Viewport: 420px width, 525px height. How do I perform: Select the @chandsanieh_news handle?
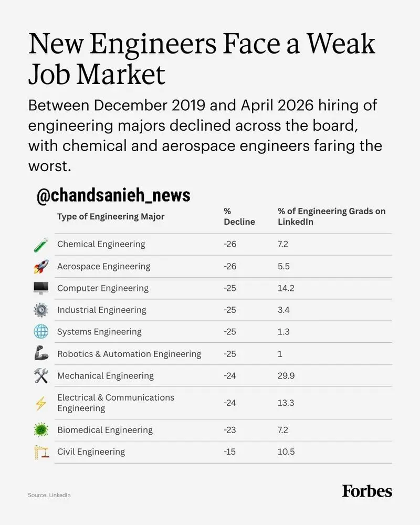[113, 195]
